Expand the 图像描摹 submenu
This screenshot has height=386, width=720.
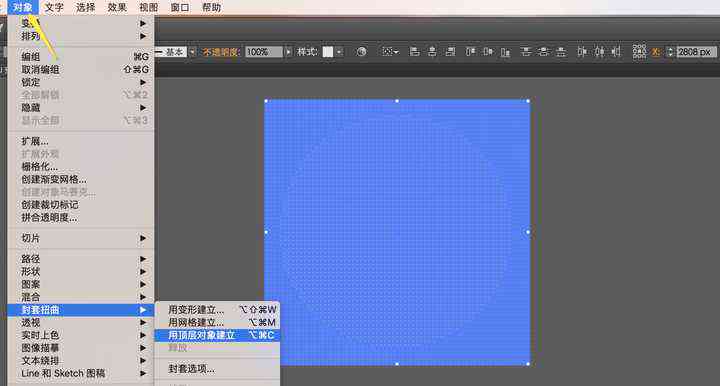tap(81, 348)
